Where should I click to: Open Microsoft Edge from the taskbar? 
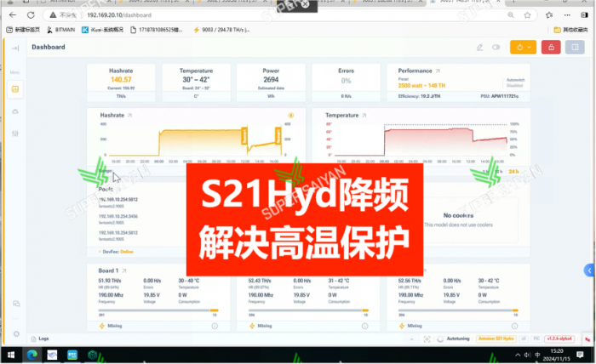(x=32, y=355)
